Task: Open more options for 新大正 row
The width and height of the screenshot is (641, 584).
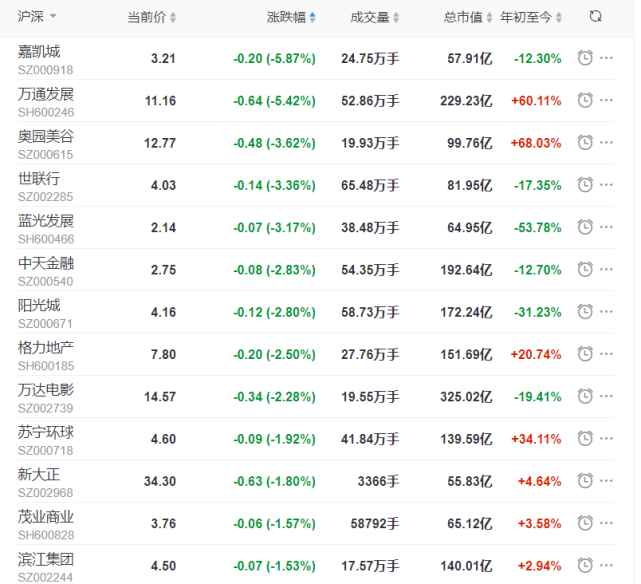Action: (x=606, y=481)
